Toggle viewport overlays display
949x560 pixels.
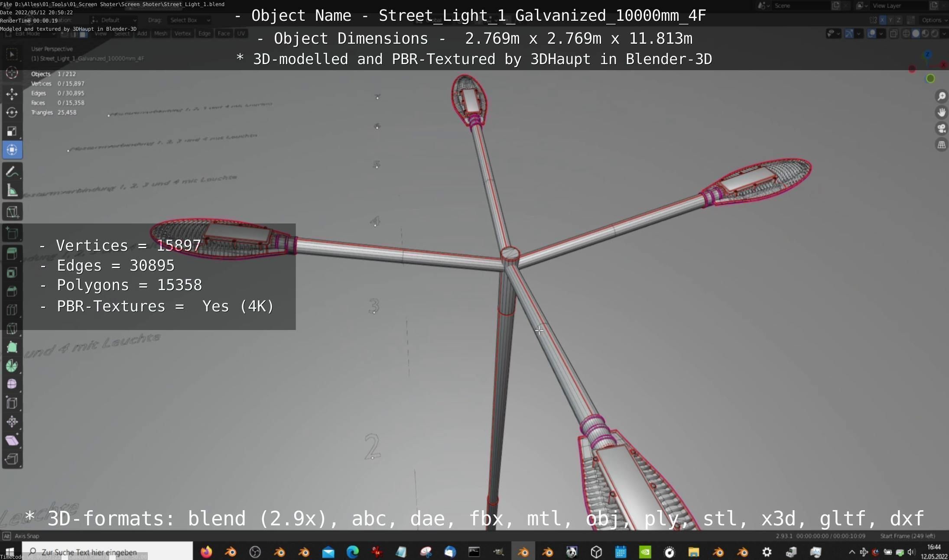871,33
